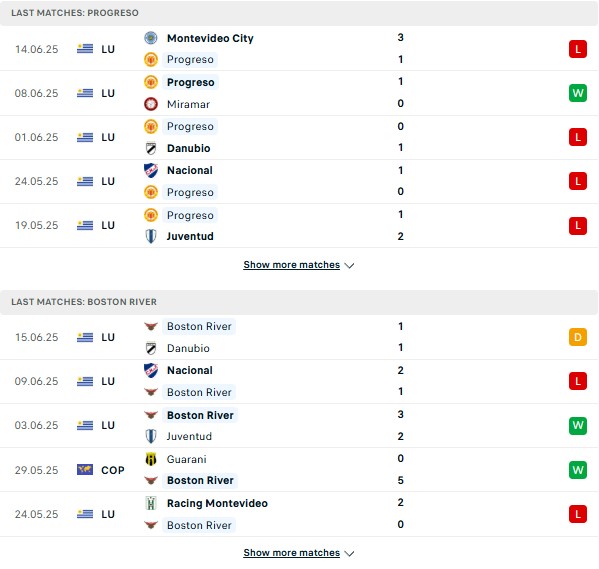The height and width of the screenshot is (569, 599).
Task: Click red L badge on Montevideo City match
Action: point(578,49)
